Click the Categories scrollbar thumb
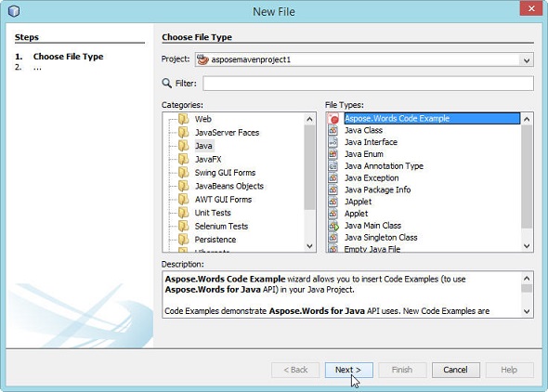Screen dimensions: 548x392 click(309, 167)
